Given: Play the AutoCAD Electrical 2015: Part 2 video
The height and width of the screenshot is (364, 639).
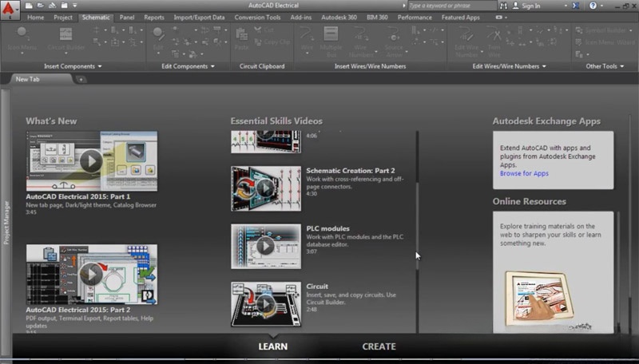Looking at the screenshot, I should pyautogui.click(x=91, y=274).
